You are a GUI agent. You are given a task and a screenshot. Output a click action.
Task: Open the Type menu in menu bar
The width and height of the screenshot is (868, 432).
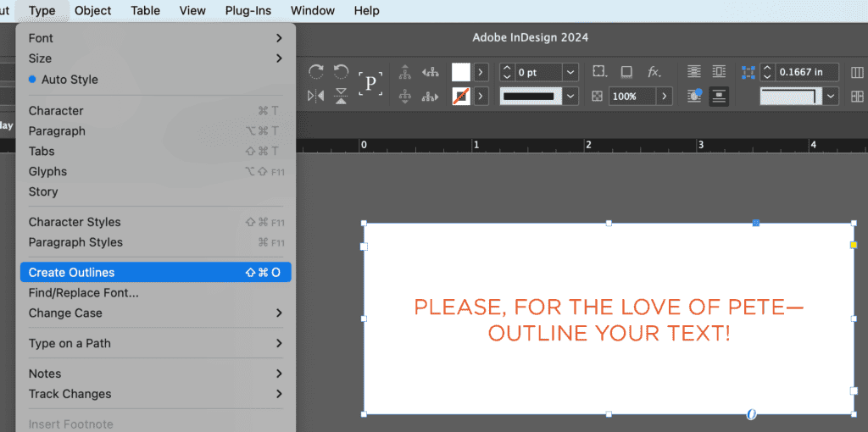[42, 10]
